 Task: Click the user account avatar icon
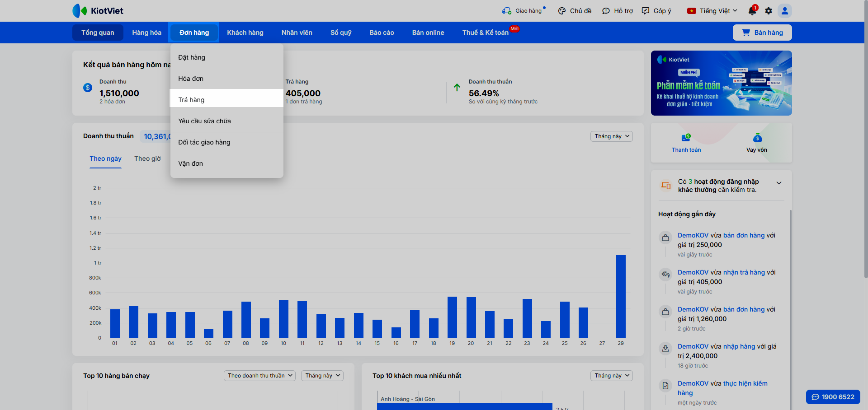pos(785,11)
